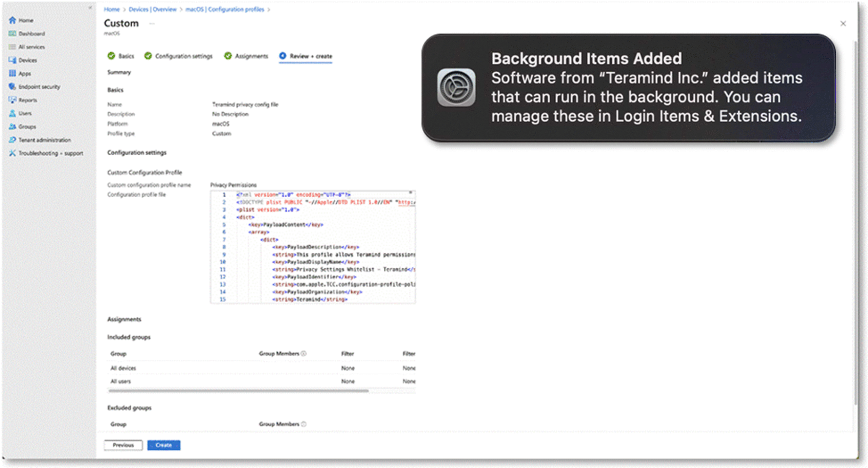This screenshot has width=868, height=468.
Task: Click the Users icon in sidebar
Action: tap(12, 113)
